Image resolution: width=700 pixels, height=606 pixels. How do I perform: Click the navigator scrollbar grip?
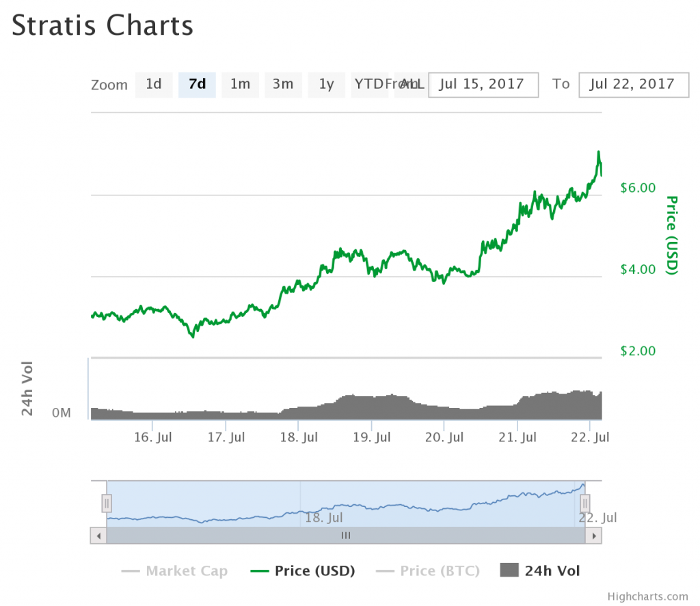coord(346,536)
